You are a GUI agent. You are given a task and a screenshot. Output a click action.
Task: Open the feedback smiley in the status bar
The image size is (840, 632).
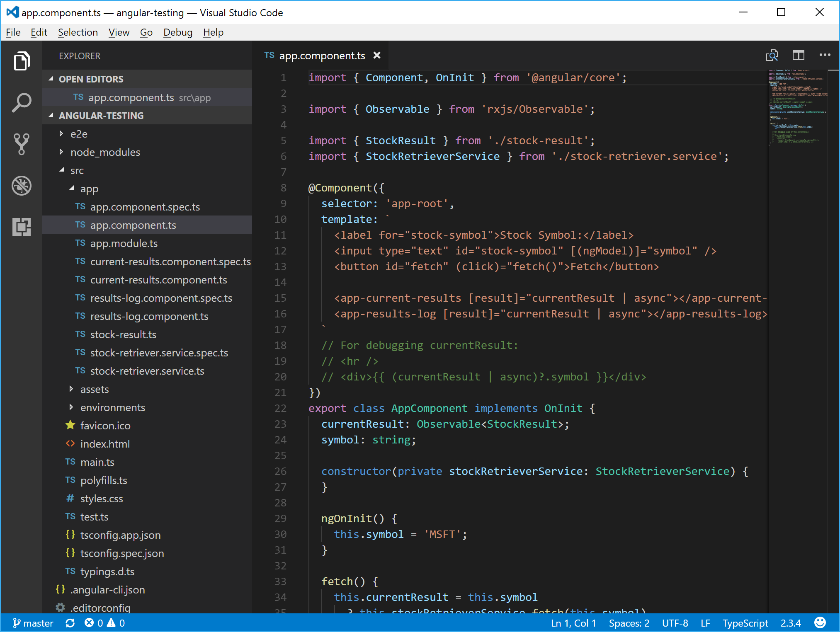point(820,623)
